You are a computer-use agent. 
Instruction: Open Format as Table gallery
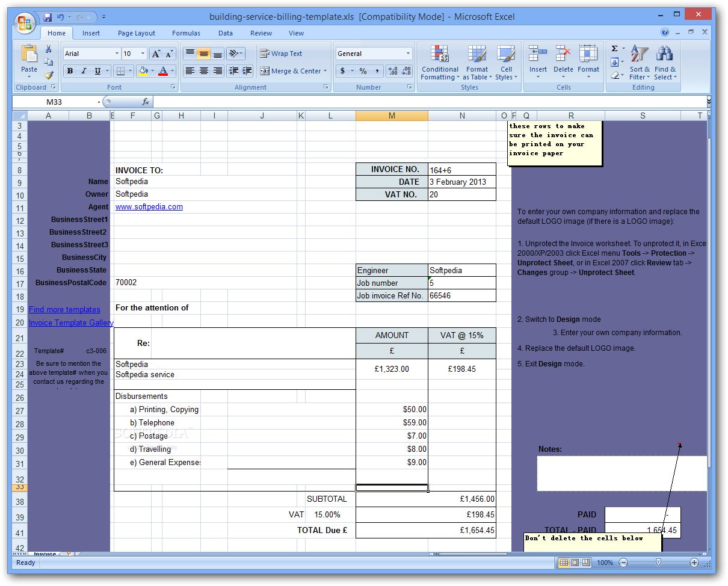click(477, 63)
